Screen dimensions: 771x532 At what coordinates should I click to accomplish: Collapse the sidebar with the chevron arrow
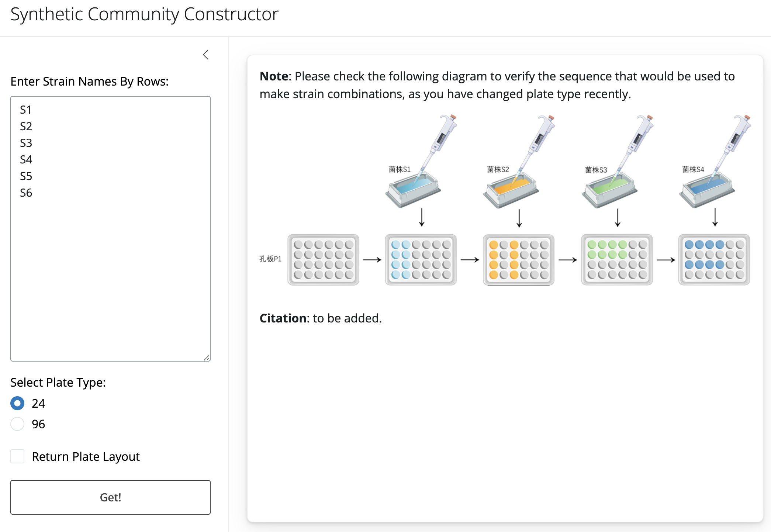pos(206,55)
